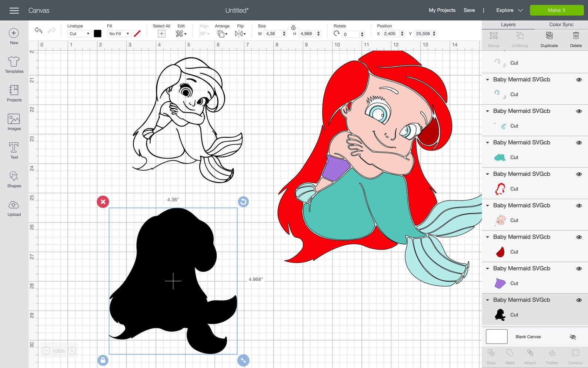Click the Rotate icon
588x368 pixels.
point(337,33)
